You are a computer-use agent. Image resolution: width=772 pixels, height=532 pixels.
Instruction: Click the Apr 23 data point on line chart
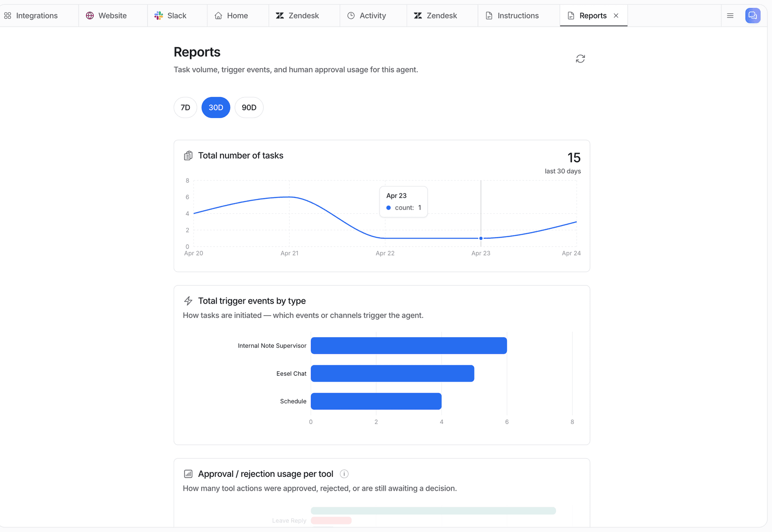tap(481, 238)
